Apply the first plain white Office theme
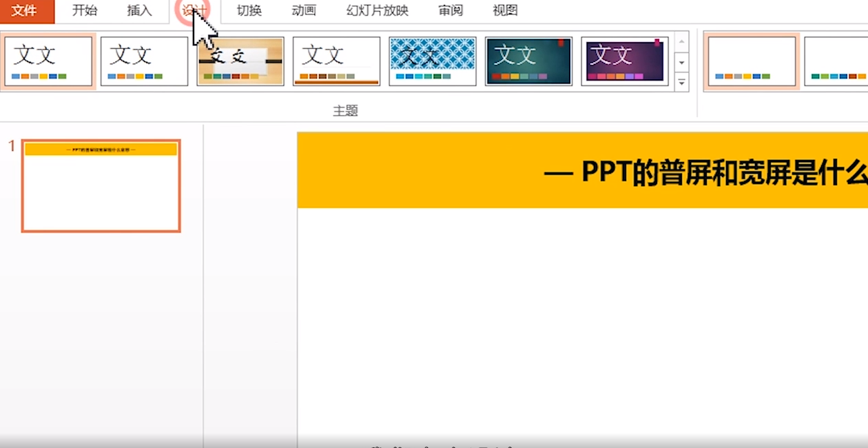Image resolution: width=868 pixels, height=448 pixels. coord(48,61)
